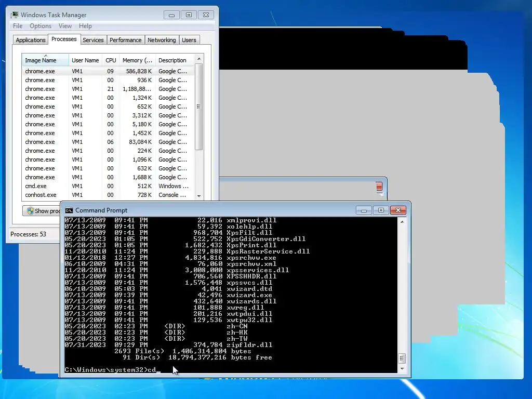Open the Help menu in Task Manager
The height and width of the screenshot is (399, 532).
85,26
